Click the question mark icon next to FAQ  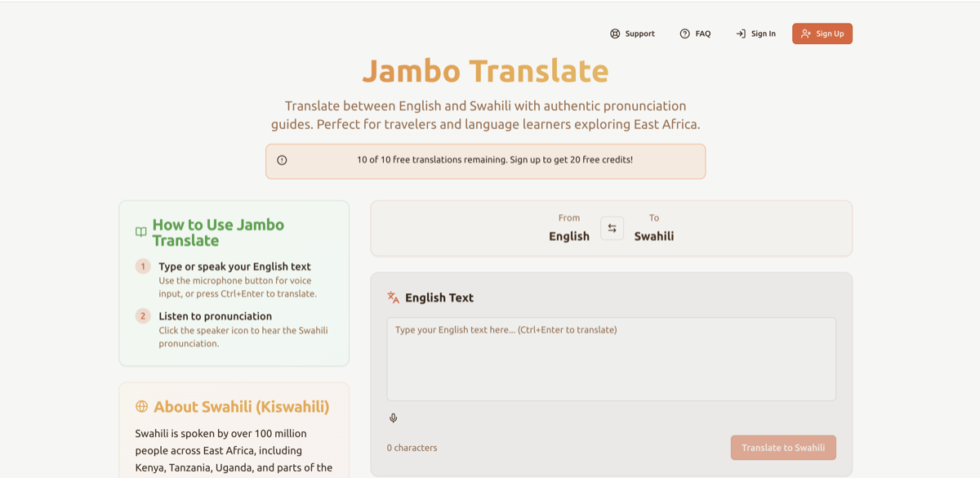point(684,34)
